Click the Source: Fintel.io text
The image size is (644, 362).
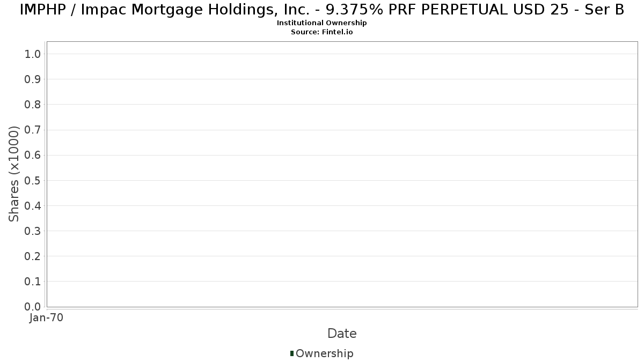point(322,32)
